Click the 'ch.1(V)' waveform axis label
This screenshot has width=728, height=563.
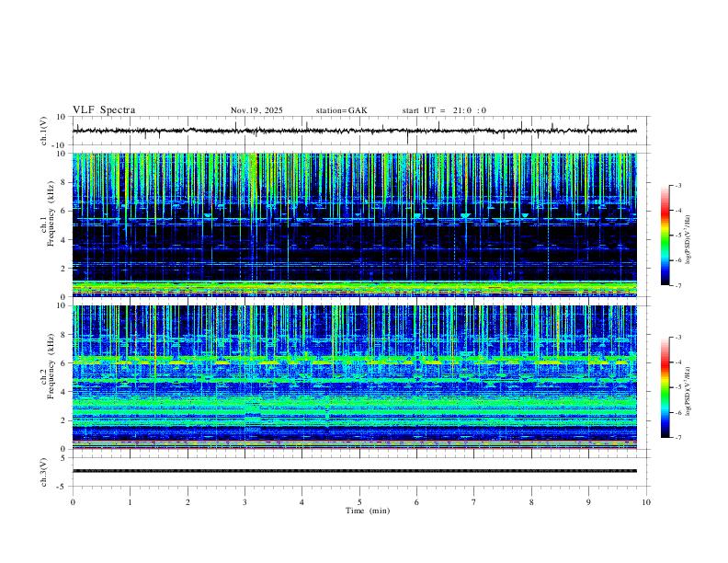coord(44,131)
